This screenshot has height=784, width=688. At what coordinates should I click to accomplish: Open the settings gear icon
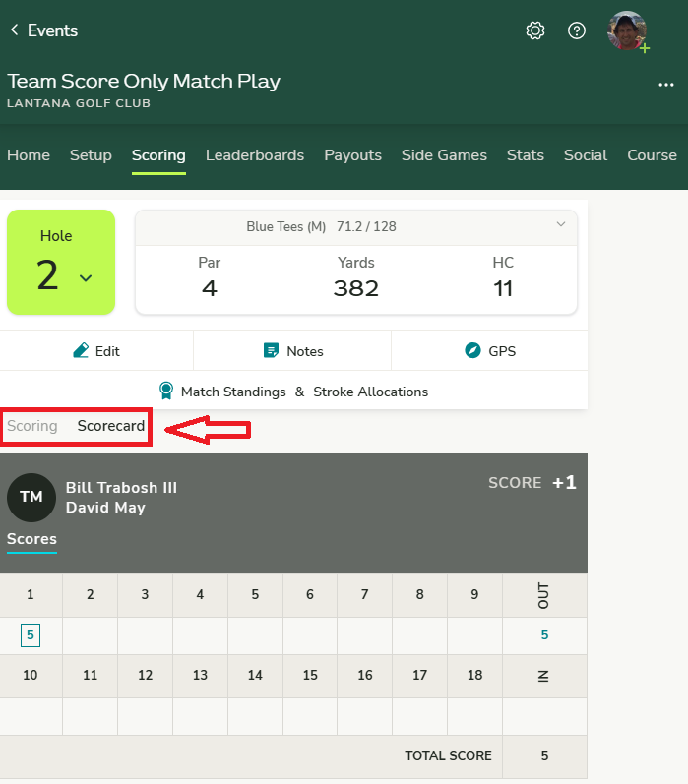pos(535,30)
